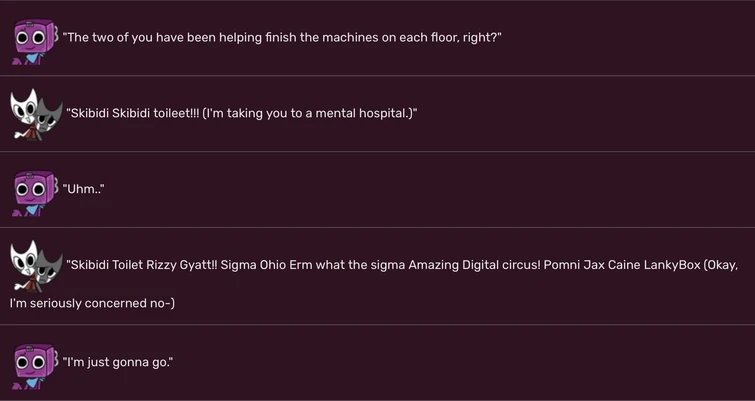755x401 pixels.
Task: Click the dialogue line "The two of you have been helping..."
Action: [x=282, y=37]
